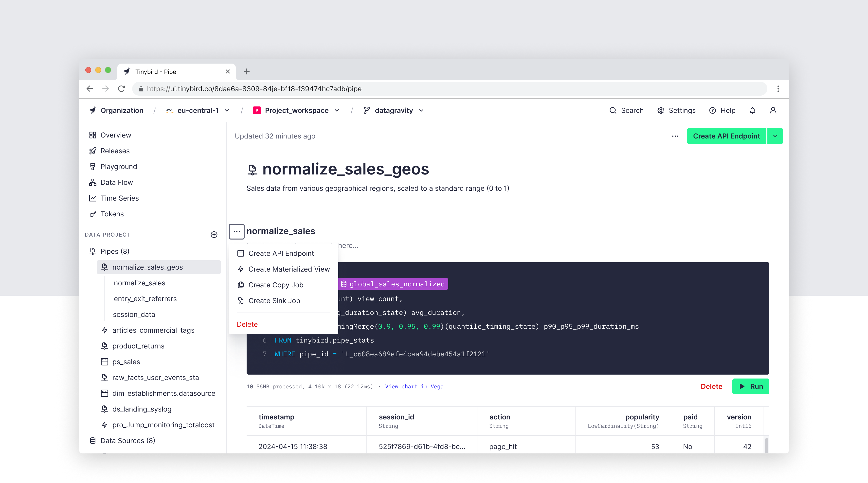Reload the page with browser refresh icon
Image resolution: width=868 pixels, height=483 pixels.
pos(121,89)
